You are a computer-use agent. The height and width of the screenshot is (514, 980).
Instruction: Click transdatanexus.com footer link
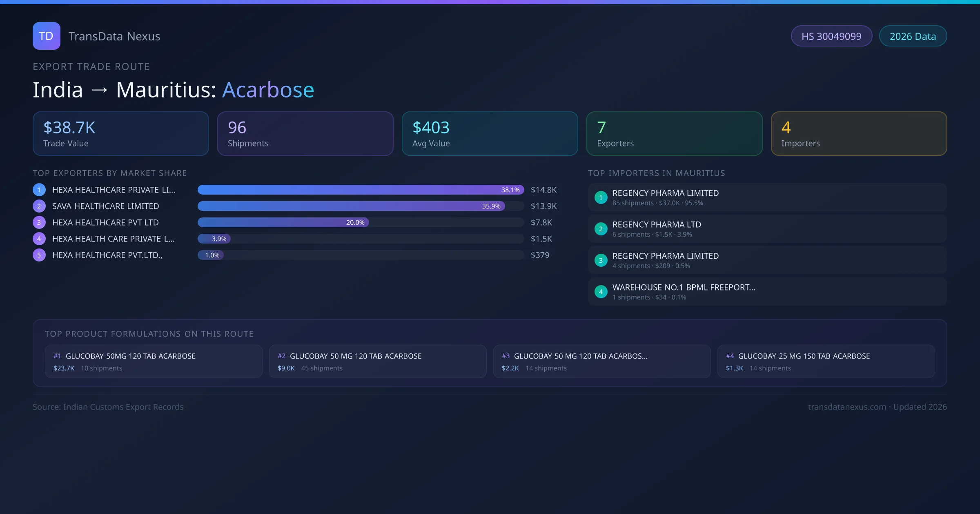tap(847, 407)
